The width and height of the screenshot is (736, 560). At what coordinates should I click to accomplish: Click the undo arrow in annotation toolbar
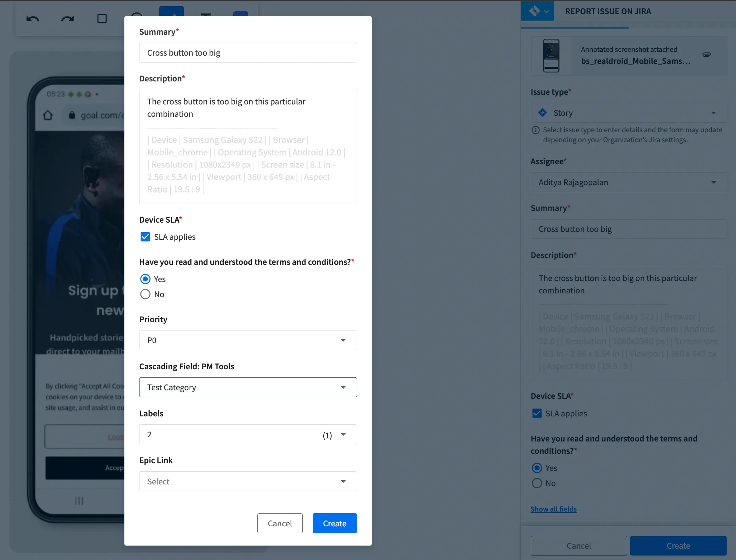[x=33, y=19]
